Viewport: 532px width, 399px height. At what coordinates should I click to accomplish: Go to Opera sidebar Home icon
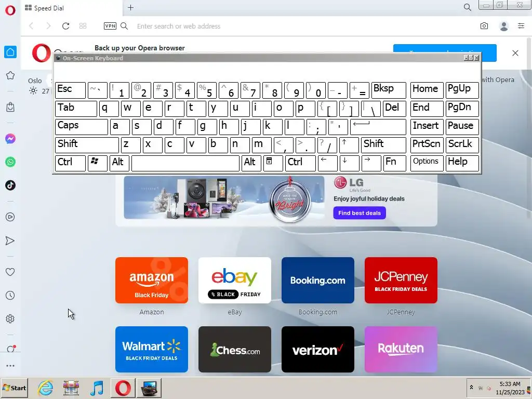pyautogui.click(x=10, y=52)
